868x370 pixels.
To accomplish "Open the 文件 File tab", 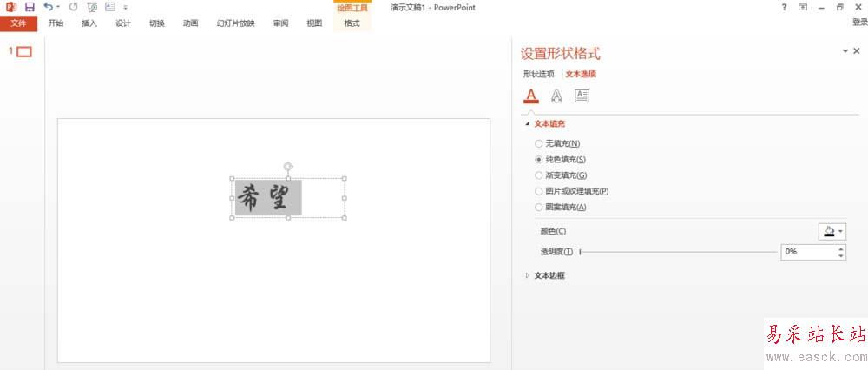I will tap(19, 23).
